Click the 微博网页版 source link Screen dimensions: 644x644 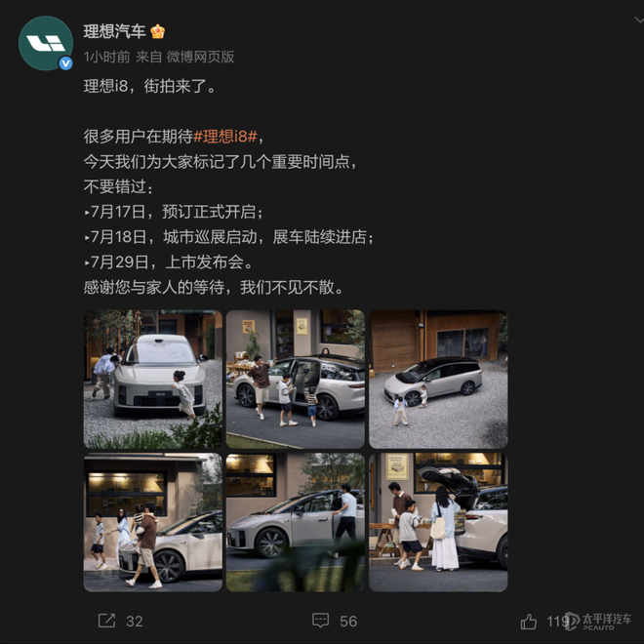click(x=200, y=57)
